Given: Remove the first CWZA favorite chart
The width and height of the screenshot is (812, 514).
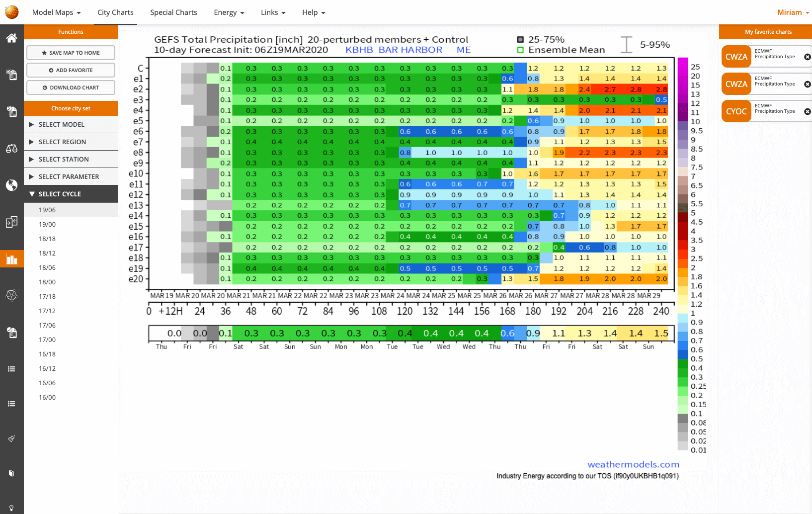Looking at the screenshot, I should (x=807, y=57).
